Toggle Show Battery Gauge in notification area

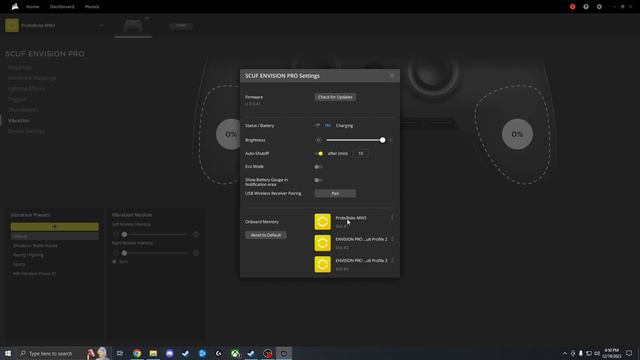pyautogui.click(x=318, y=180)
